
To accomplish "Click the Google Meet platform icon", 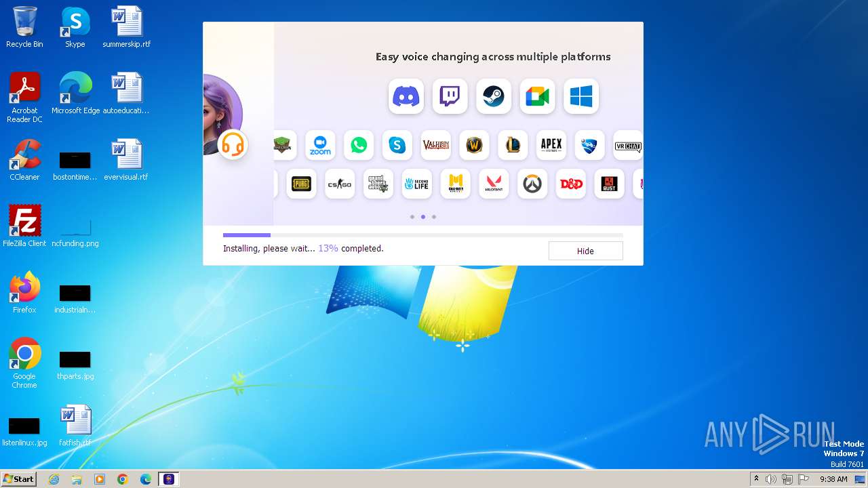I will 537,96.
